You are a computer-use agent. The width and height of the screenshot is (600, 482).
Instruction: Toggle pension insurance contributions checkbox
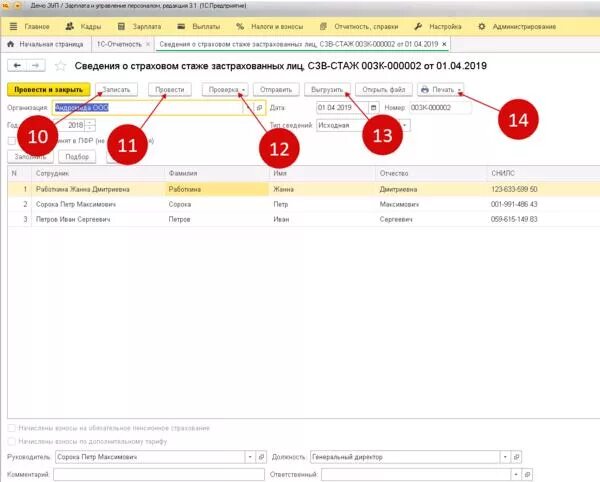point(12,428)
